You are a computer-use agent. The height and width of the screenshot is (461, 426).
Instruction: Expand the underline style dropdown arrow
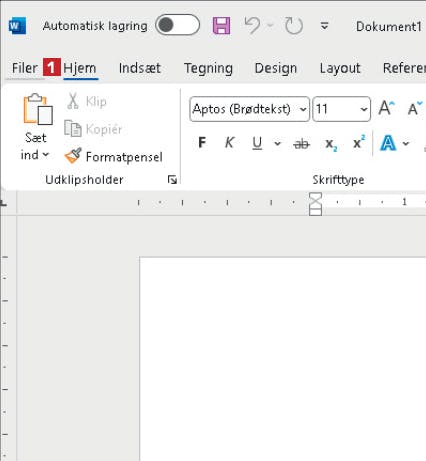click(277, 144)
